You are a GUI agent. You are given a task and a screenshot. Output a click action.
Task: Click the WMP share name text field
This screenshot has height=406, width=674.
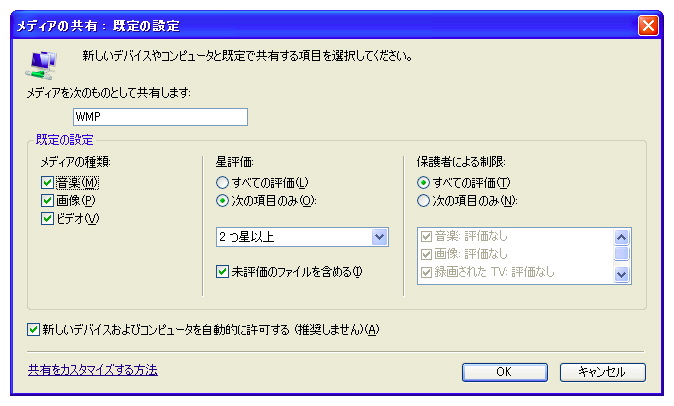[158, 117]
